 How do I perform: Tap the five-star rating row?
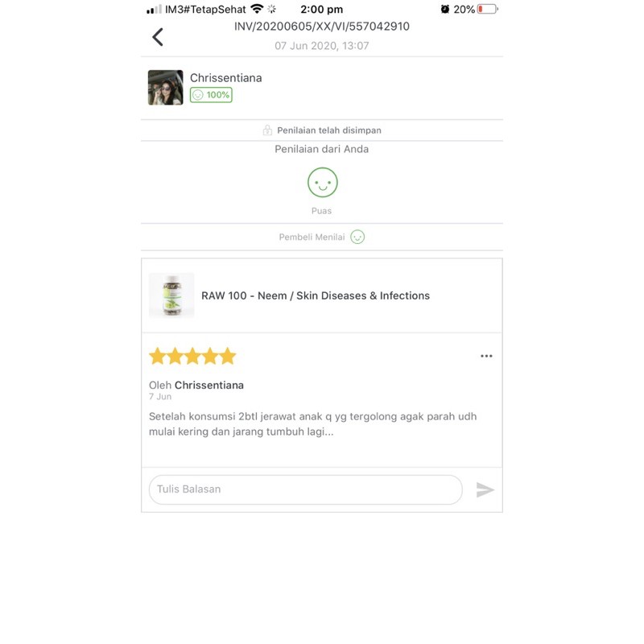(192, 356)
